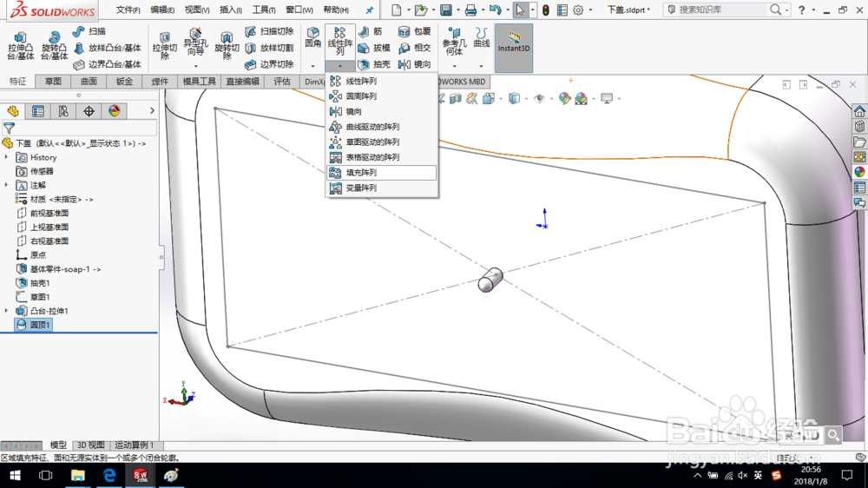Switch to the Weldments (焊件) ribbon tab
This screenshot has height=488, width=868.
[x=160, y=82]
